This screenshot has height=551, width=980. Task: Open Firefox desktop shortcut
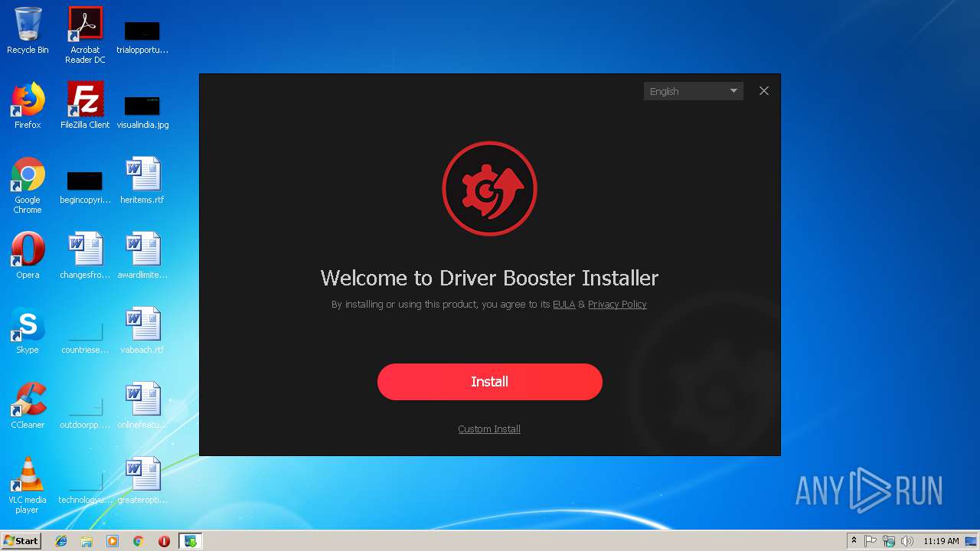click(x=28, y=106)
